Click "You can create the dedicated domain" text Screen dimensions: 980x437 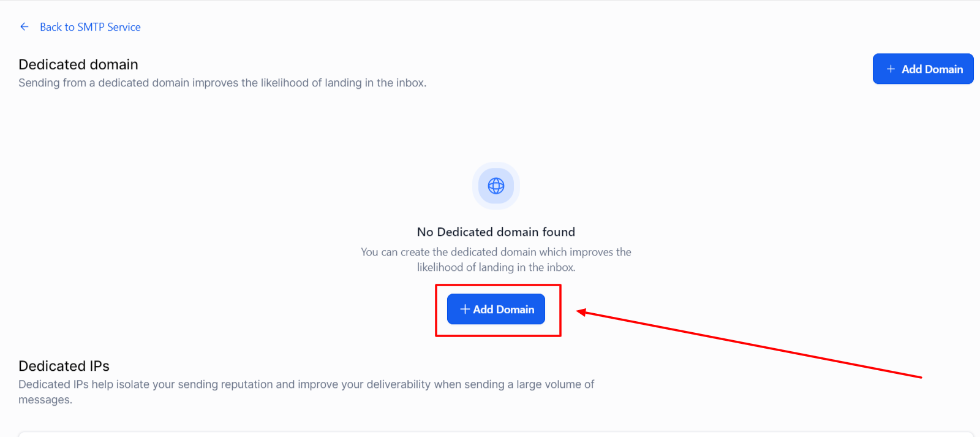[x=496, y=252]
